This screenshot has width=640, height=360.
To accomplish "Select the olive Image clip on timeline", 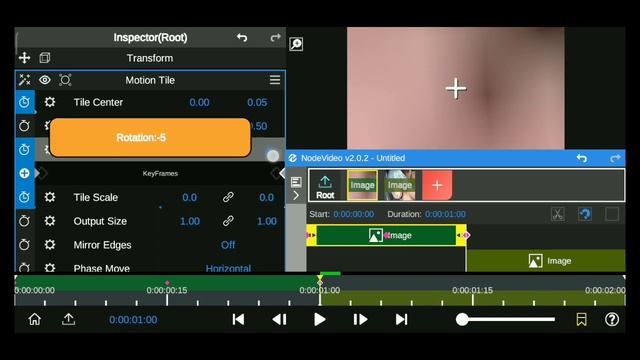I will point(546,261).
